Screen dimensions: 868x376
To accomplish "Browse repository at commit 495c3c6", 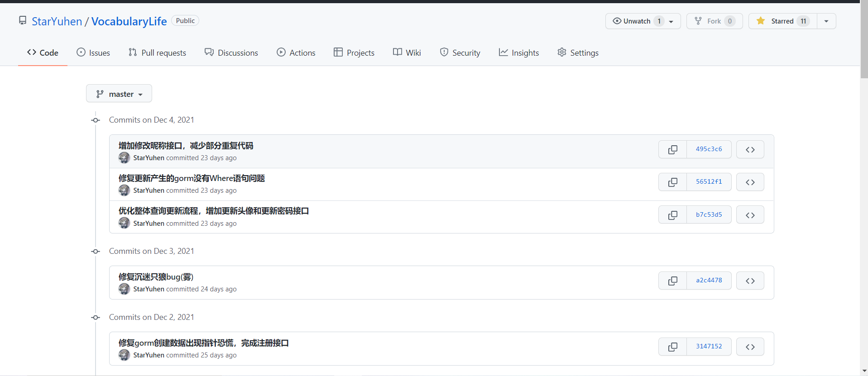I will pyautogui.click(x=750, y=149).
